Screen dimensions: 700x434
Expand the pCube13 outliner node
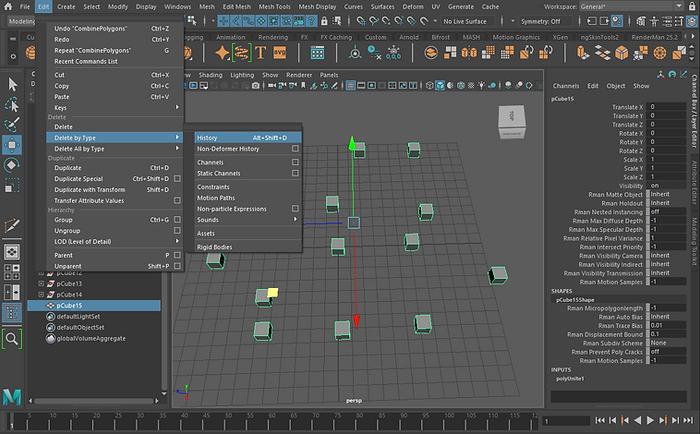tap(41, 284)
